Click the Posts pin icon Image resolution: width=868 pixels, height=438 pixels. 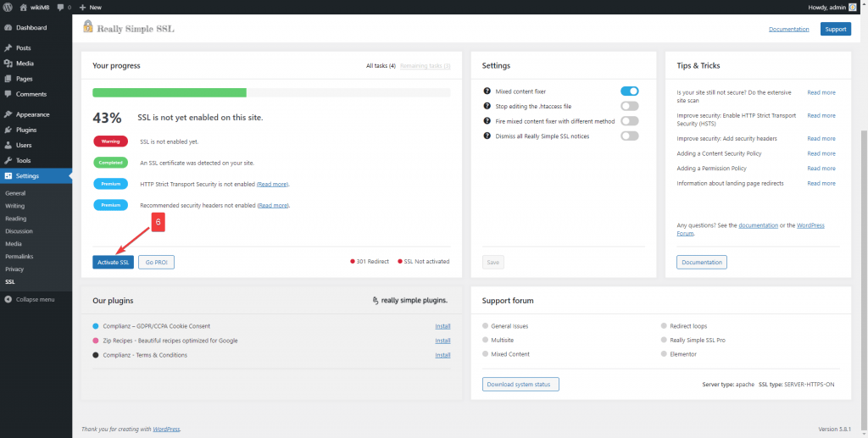(8, 48)
